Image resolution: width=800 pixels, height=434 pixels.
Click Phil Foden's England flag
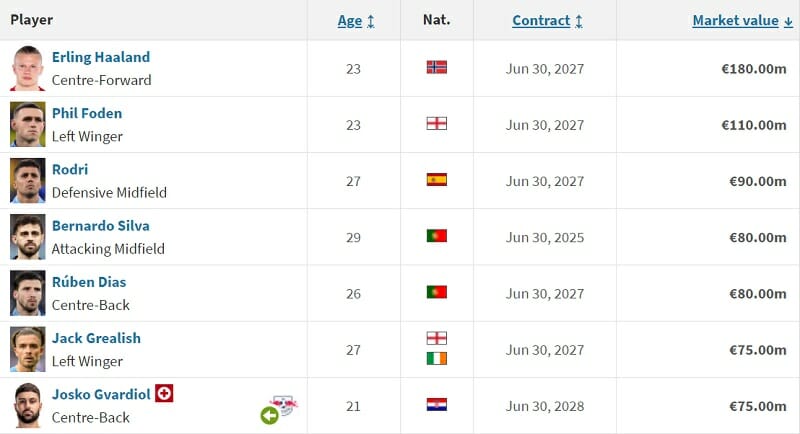coord(436,124)
